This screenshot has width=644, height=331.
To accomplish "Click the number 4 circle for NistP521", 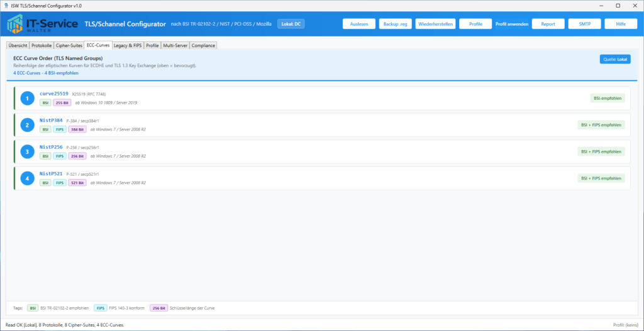I will point(27,178).
